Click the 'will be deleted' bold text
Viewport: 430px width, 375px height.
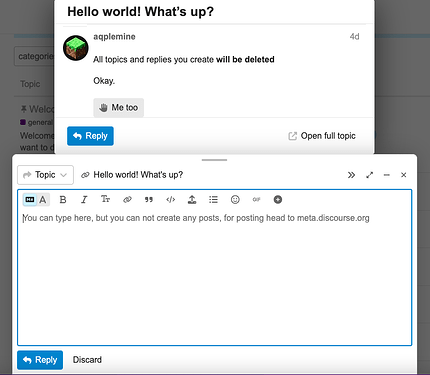click(245, 60)
